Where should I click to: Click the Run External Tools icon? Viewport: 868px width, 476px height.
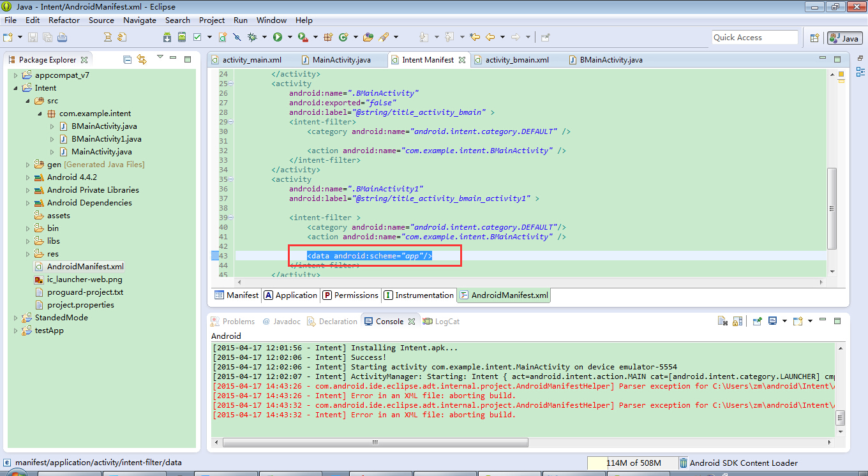303,37
